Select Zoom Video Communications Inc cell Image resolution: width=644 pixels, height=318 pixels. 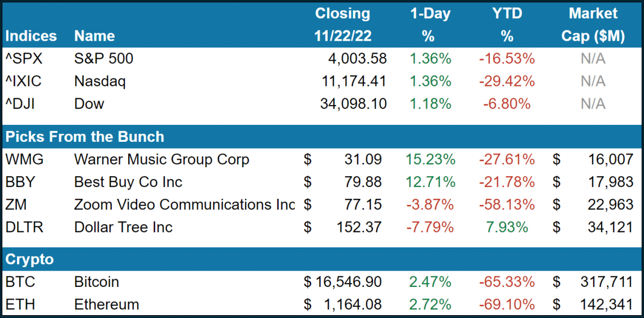[x=184, y=205]
